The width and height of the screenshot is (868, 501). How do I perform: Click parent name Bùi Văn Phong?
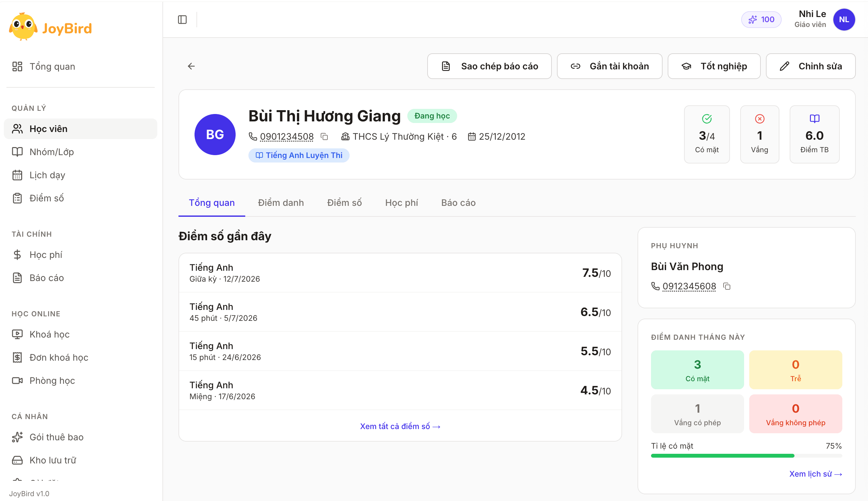pos(687,266)
